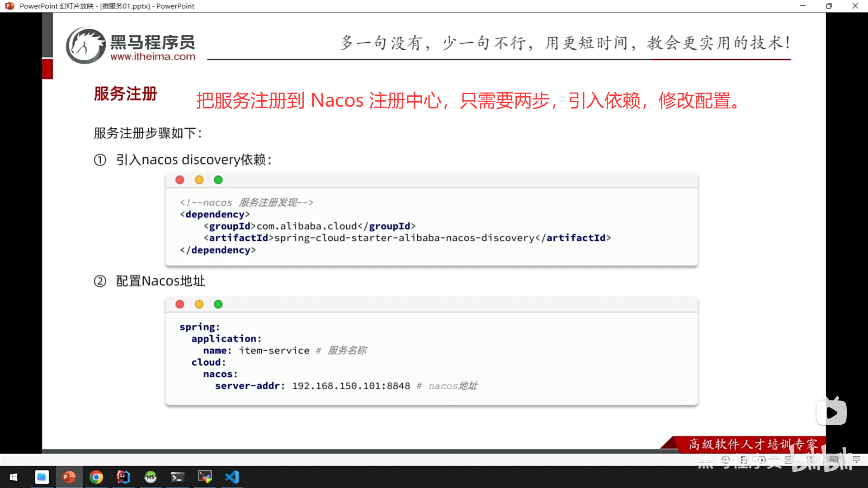
Task: Switch to Slide Sorter view
Action: (811, 460)
